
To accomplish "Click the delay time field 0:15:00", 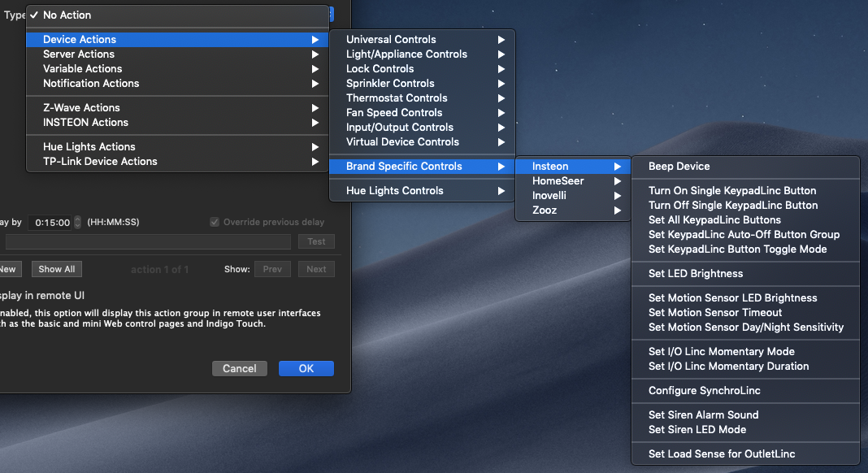I will point(50,222).
